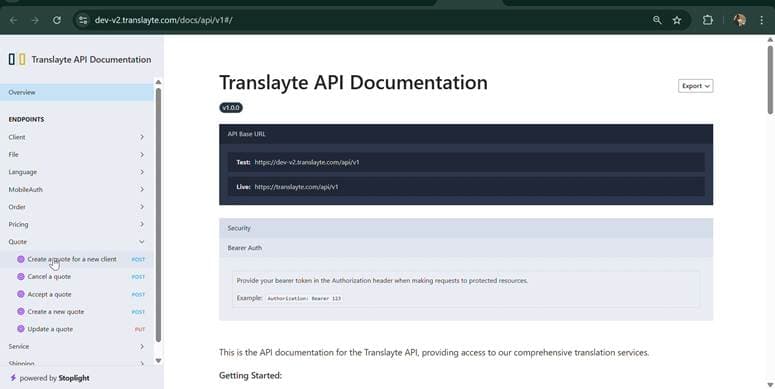Viewport: 775px width, 389px height.
Task: Click the purple icon beside Cancel a quote
Action: click(21, 277)
